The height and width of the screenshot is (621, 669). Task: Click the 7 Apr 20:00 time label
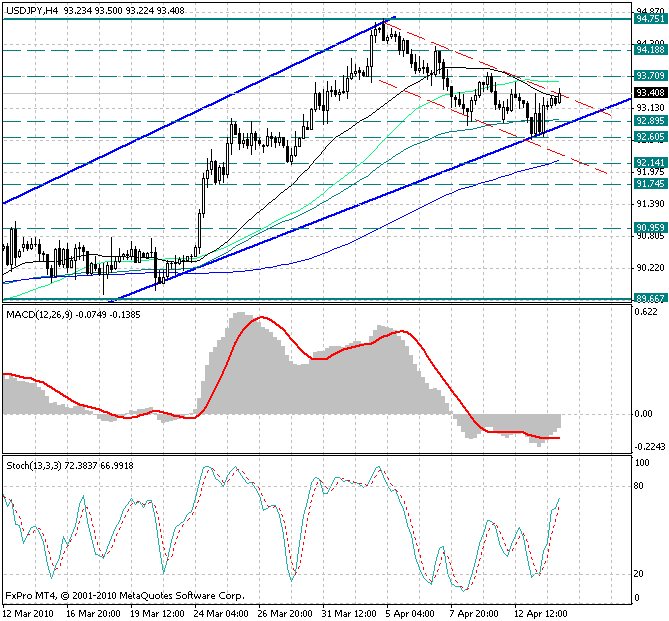pos(474,614)
